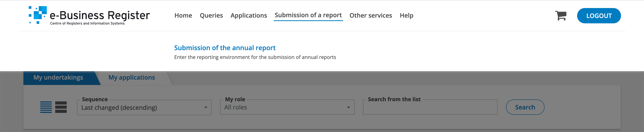
Task: Click the blue squares e-Business Register logo
Action: click(x=38, y=15)
